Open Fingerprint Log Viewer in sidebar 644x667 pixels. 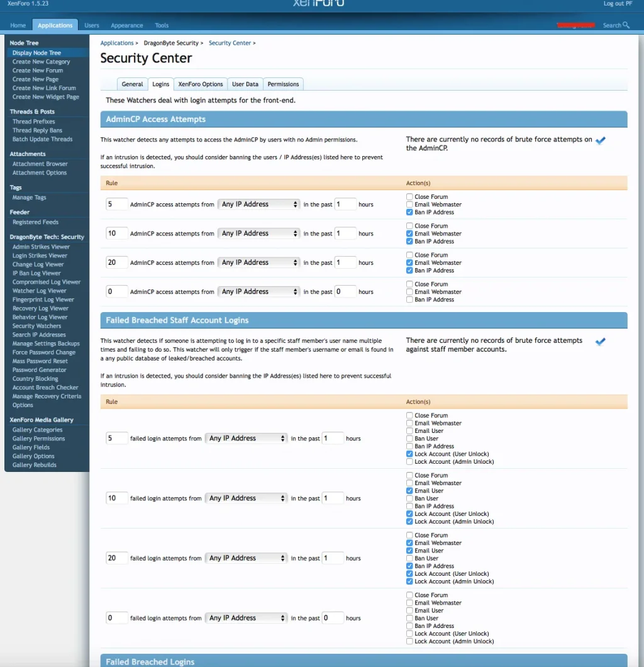[x=43, y=300]
